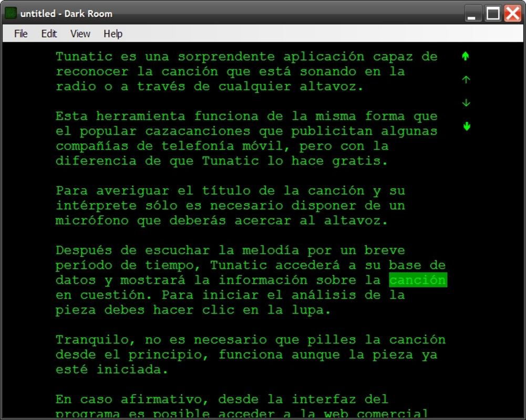Click the "untitled - Dark Room" title bar text
The width and height of the screenshot is (526, 420).
[x=66, y=14]
